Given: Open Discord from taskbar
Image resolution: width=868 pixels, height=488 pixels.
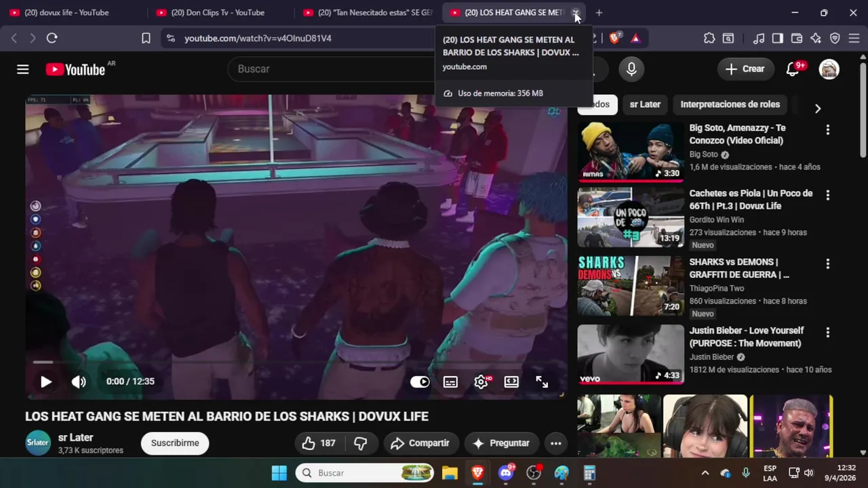Looking at the screenshot, I should coord(506,473).
